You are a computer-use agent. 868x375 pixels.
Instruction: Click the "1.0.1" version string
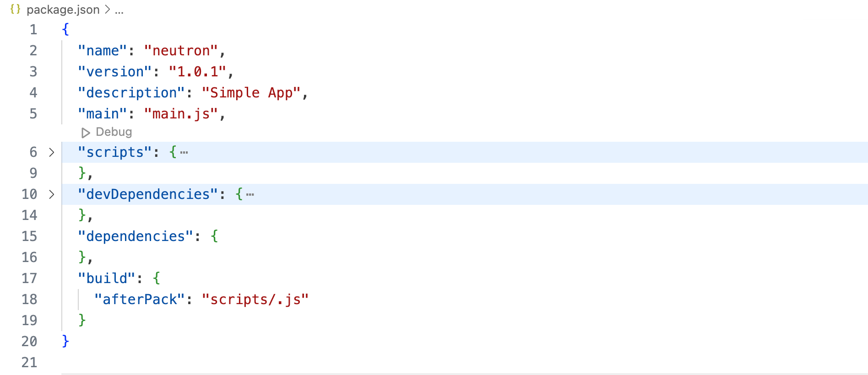(x=197, y=72)
